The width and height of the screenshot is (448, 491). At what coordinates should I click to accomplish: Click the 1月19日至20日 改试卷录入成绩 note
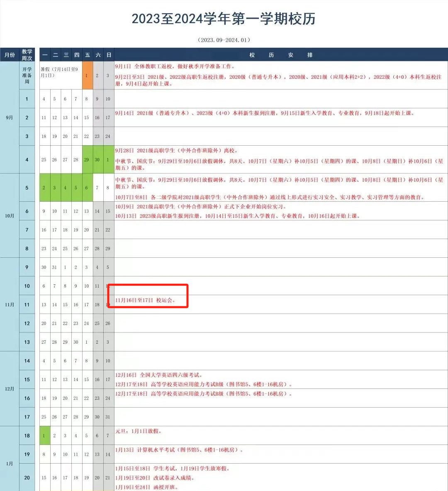point(155,478)
